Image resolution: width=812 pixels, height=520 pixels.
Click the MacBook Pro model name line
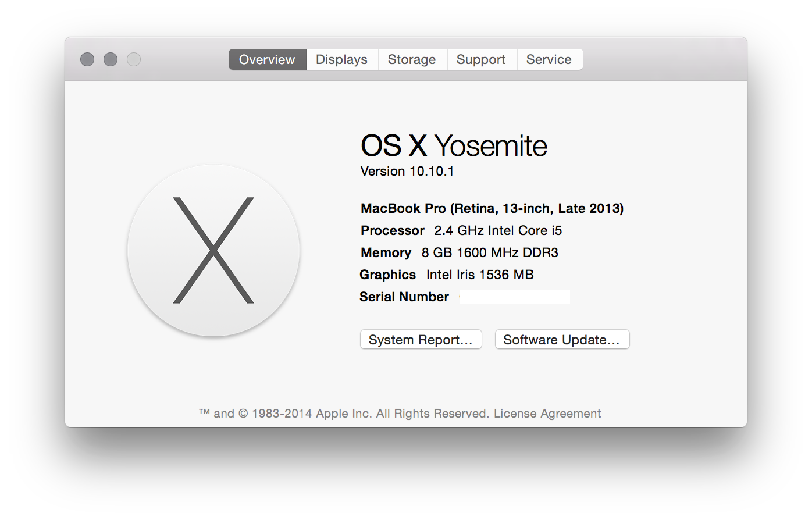(492, 208)
